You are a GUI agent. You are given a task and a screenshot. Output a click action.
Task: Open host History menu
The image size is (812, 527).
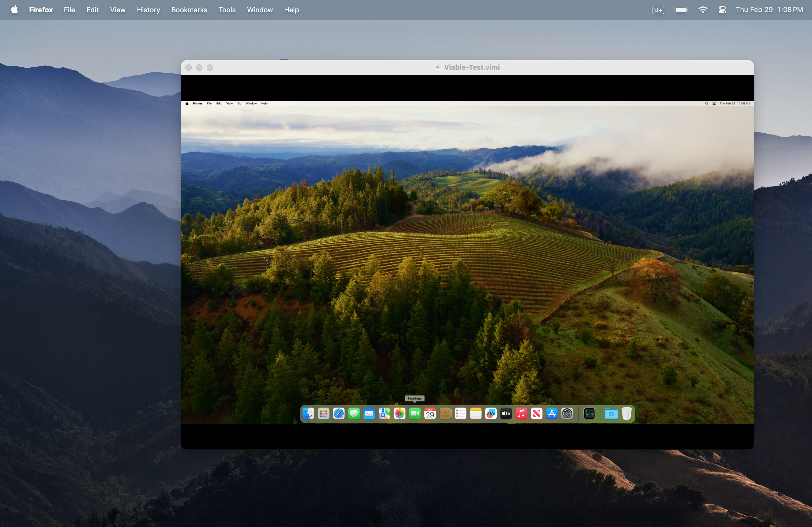click(148, 10)
